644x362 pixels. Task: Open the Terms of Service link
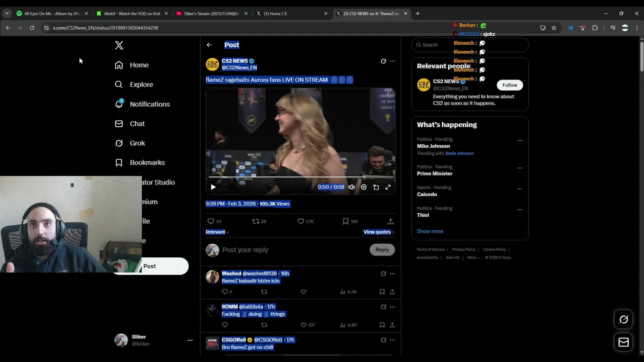pos(431,249)
